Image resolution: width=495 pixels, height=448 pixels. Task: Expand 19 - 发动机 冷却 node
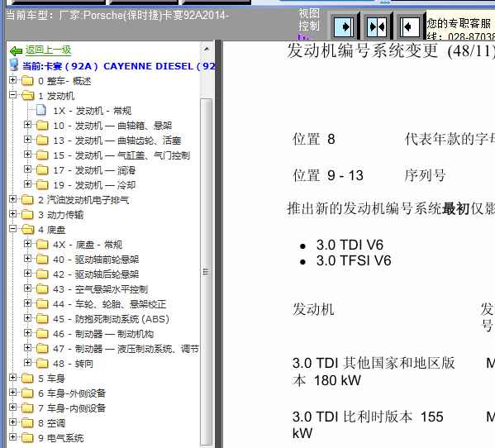tap(28, 184)
